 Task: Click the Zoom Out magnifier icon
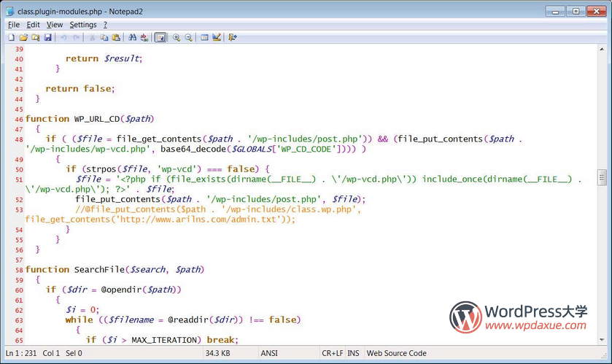[x=188, y=37]
